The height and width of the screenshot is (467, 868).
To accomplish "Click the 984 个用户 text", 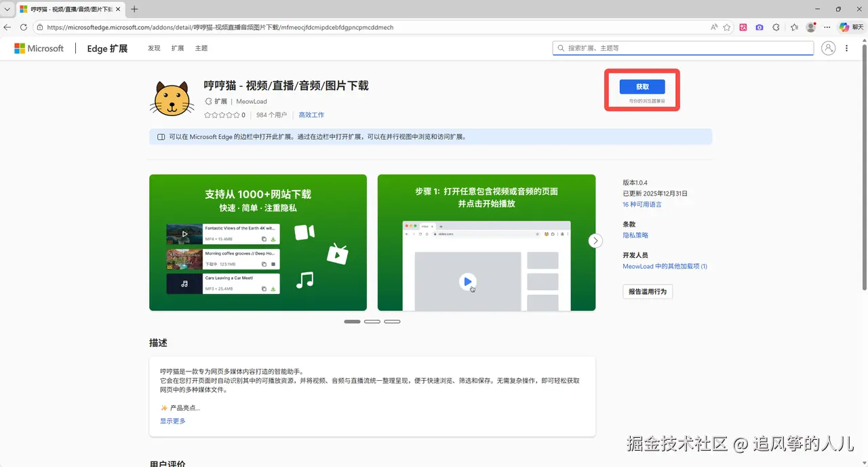I will point(271,115).
